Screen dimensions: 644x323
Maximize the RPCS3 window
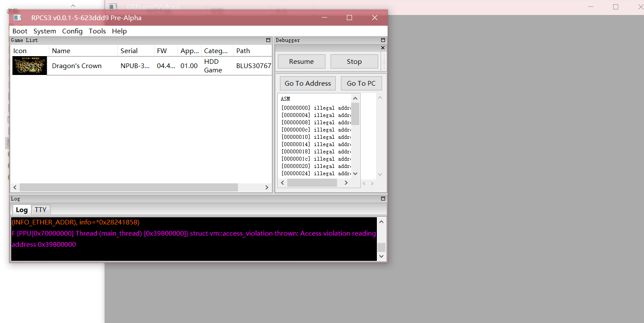[349, 18]
